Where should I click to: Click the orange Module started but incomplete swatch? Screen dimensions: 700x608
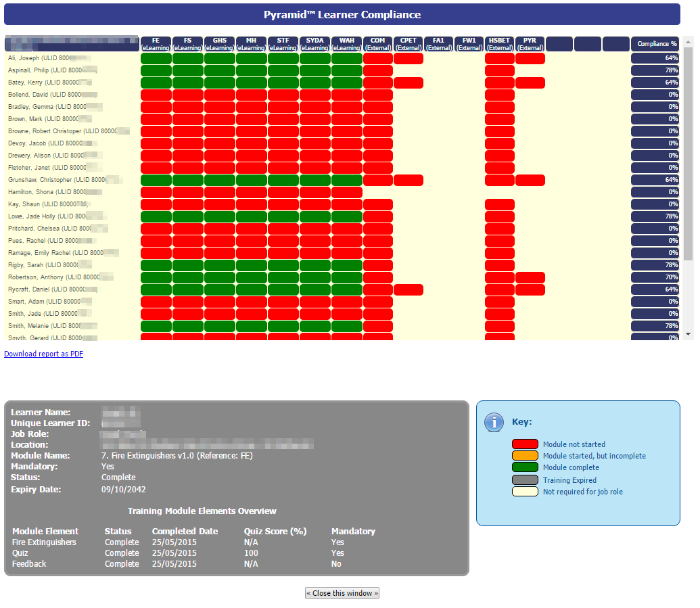[525, 455]
